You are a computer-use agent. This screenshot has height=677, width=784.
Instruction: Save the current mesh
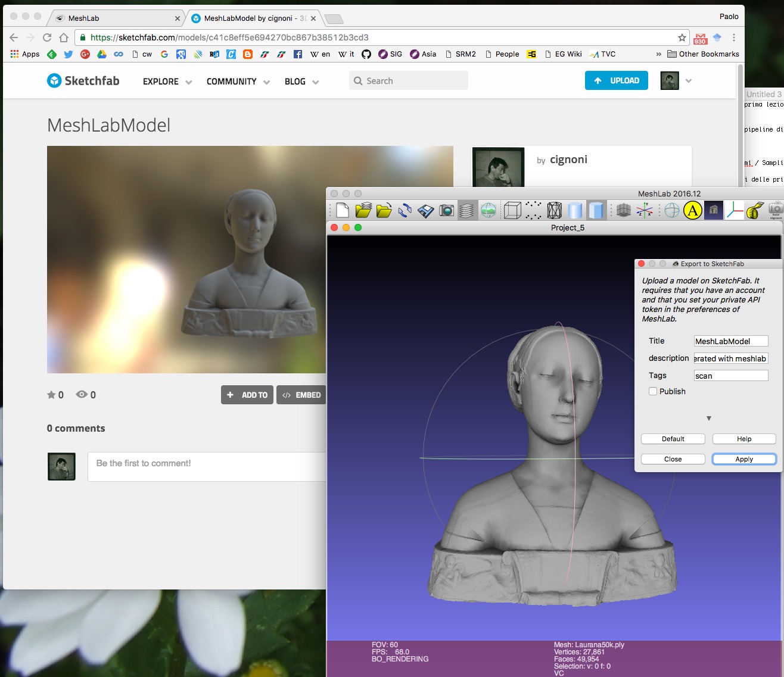(426, 210)
